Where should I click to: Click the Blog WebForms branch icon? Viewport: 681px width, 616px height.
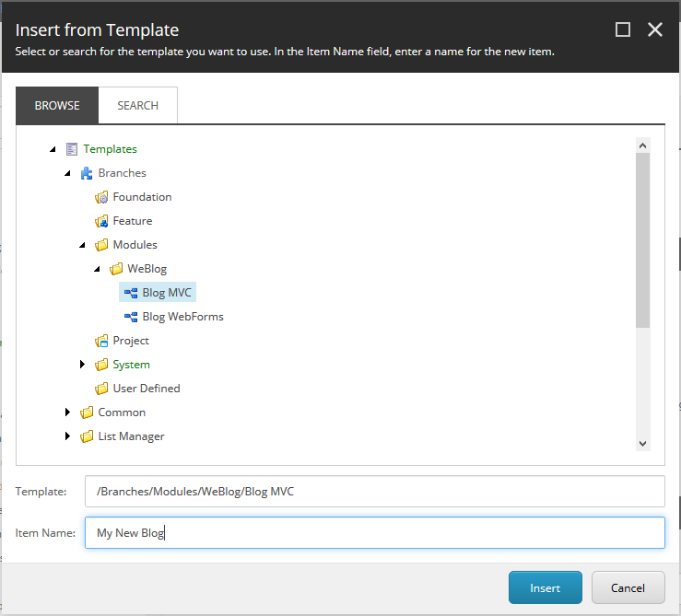pos(131,317)
